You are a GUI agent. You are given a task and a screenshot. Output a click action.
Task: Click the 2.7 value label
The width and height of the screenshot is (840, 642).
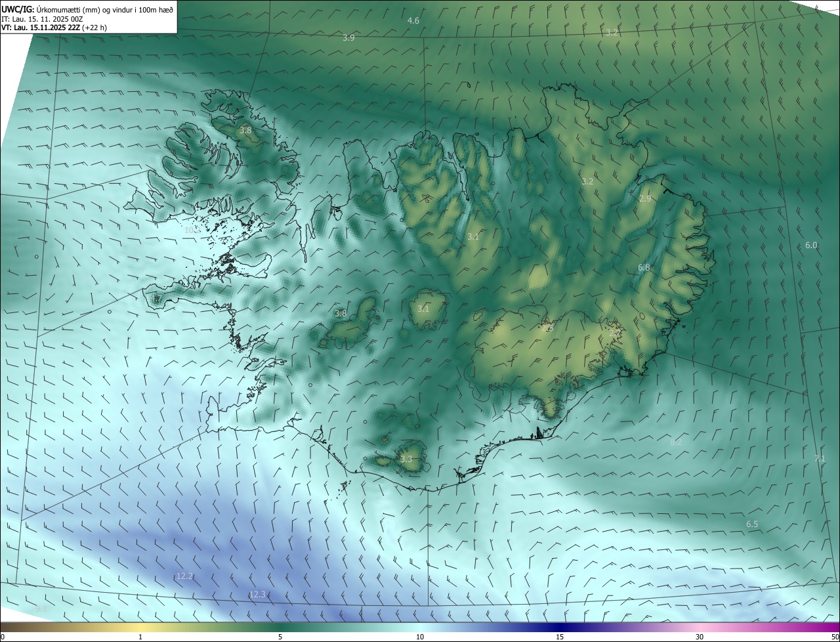615,333
